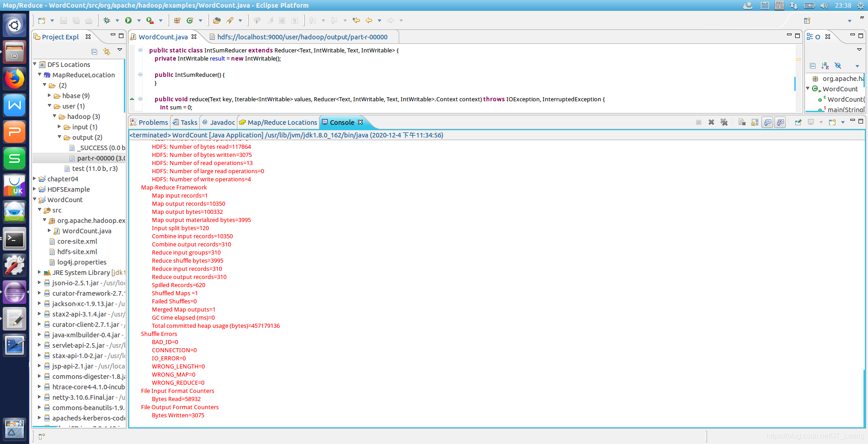868x444 pixels.
Task: Open the Map/Reduce Locations tab
Action: point(278,123)
